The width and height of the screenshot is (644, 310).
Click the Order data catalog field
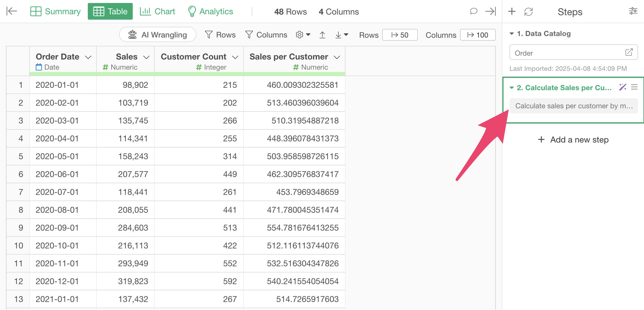click(573, 52)
